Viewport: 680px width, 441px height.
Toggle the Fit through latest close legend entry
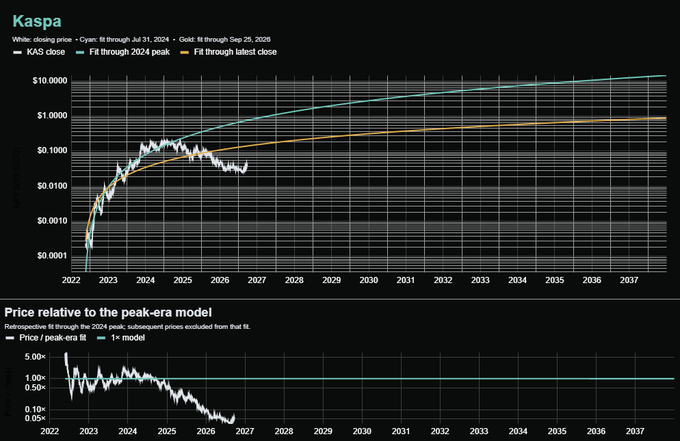pos(229,52)
